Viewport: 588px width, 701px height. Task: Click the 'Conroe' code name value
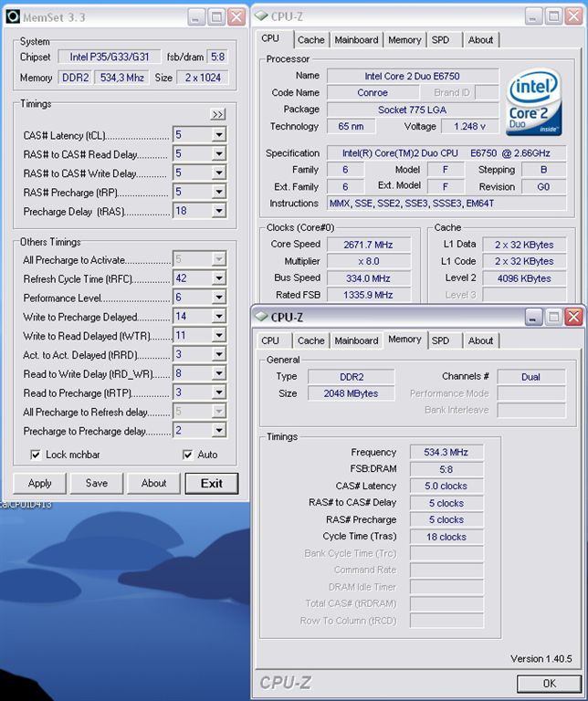373,92
